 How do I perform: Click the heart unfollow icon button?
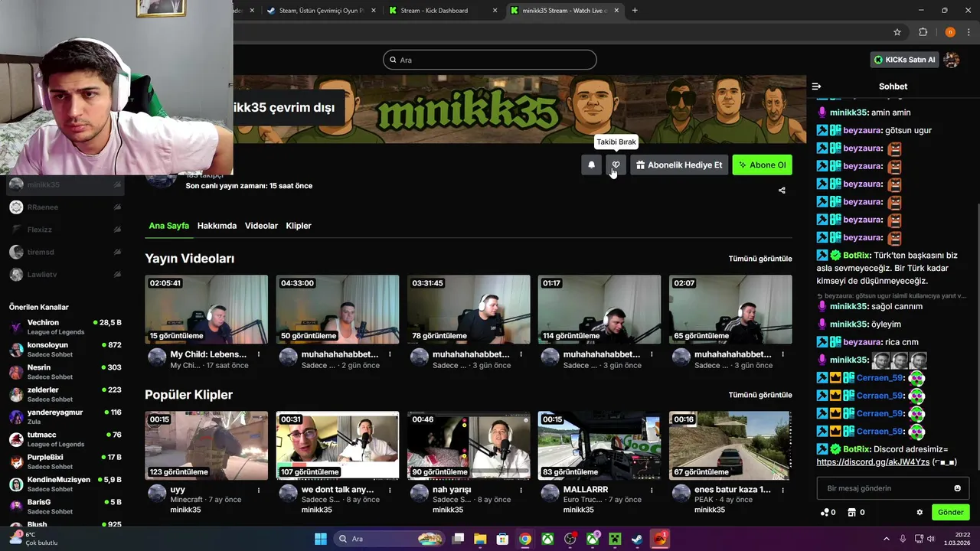tap(616, 165)
